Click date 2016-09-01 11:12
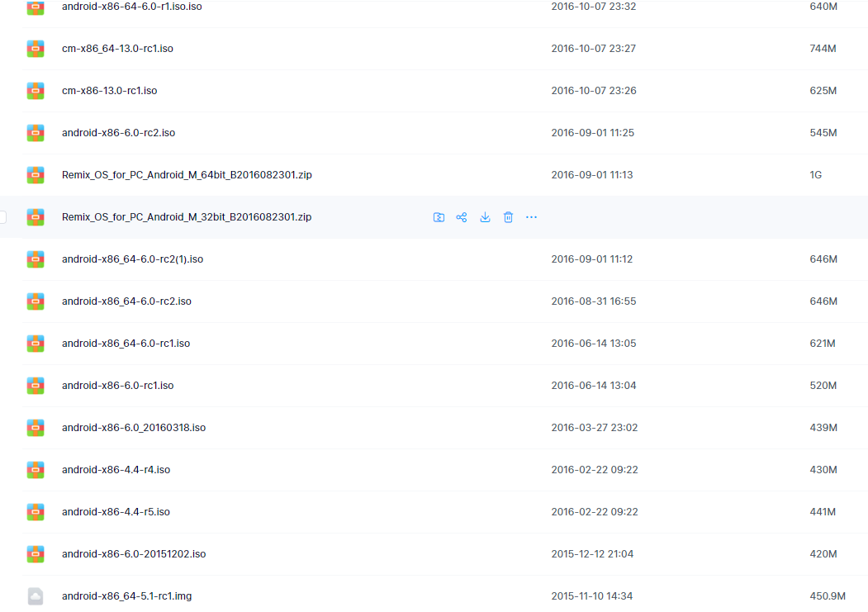Image resolution: width=868 pixels, height=612 pixels. click(x=592, y=259)
